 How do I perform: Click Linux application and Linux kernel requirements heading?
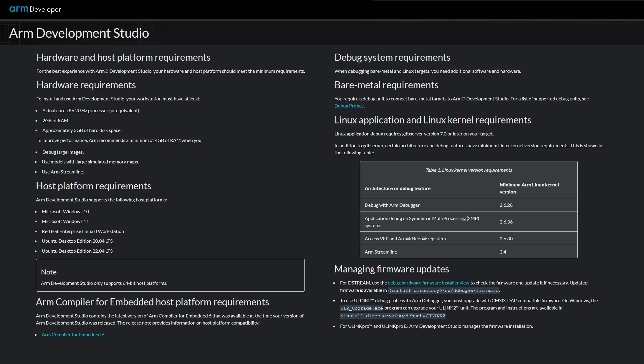(433, 120)
